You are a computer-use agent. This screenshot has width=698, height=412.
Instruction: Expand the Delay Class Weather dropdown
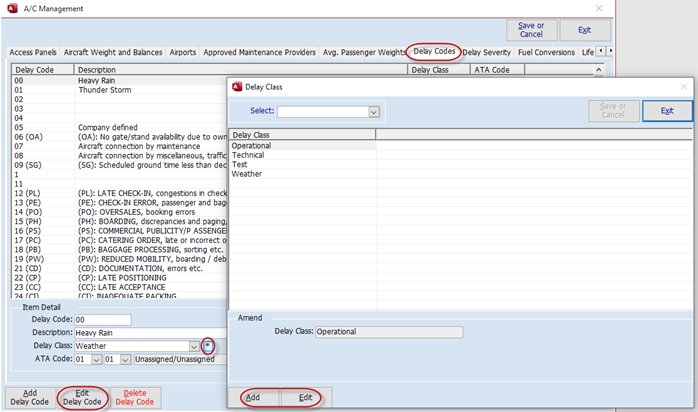(193, 346)
